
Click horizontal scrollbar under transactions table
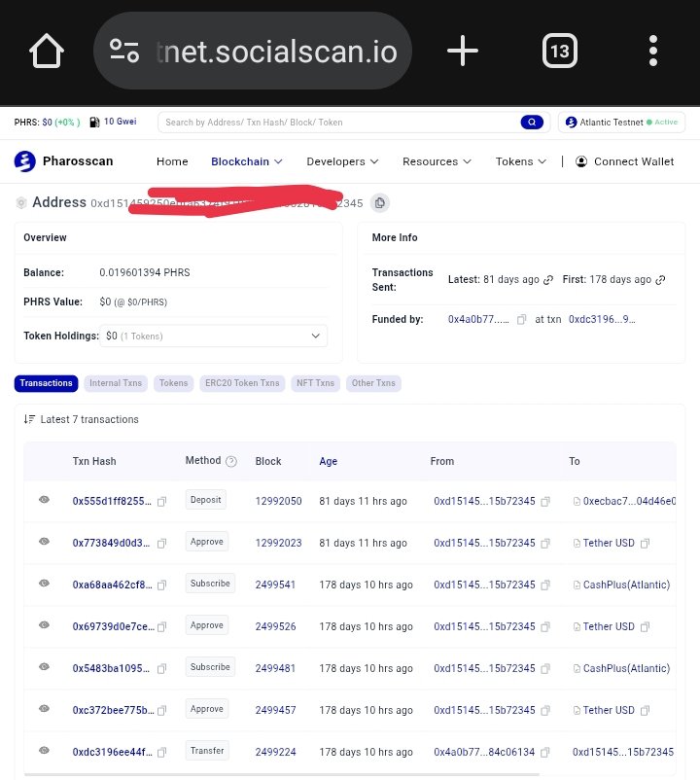281,774
